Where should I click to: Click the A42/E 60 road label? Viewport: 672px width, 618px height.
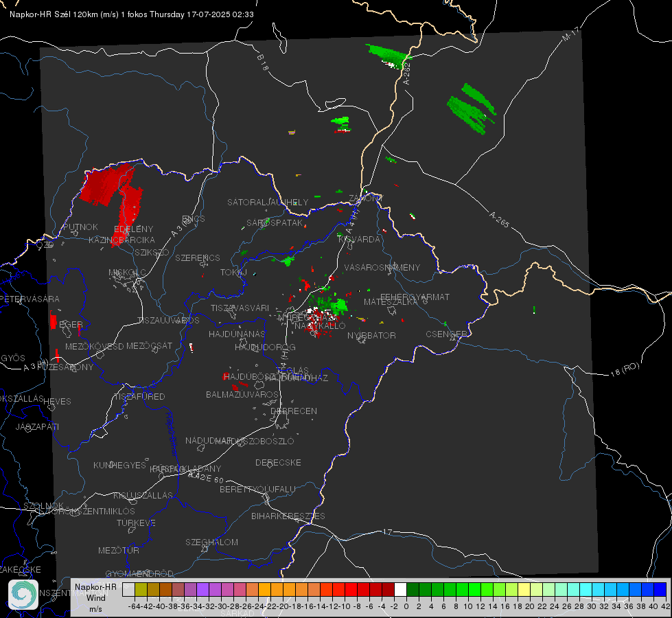[x=206, y=477]
